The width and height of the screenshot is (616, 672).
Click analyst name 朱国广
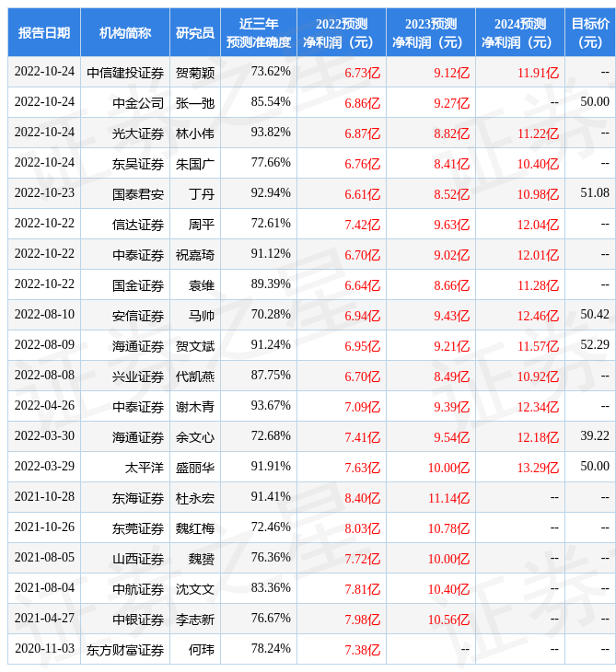point(195,164)
